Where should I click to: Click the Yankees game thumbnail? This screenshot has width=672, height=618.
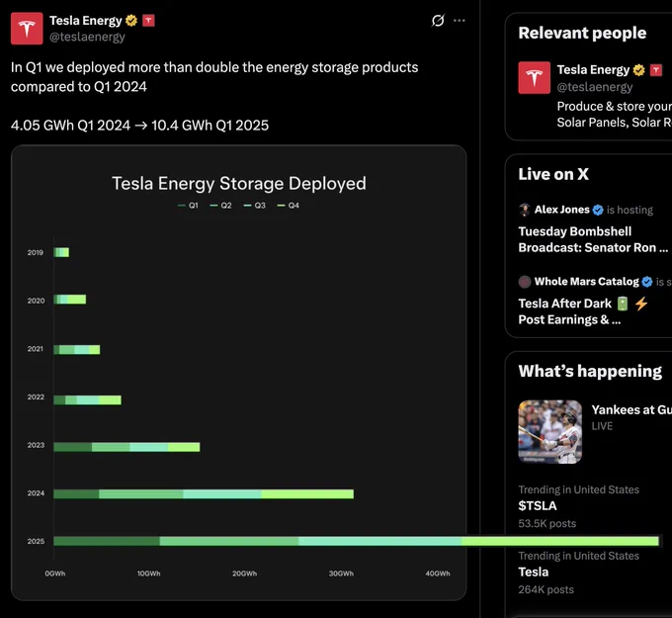(549, 431)
